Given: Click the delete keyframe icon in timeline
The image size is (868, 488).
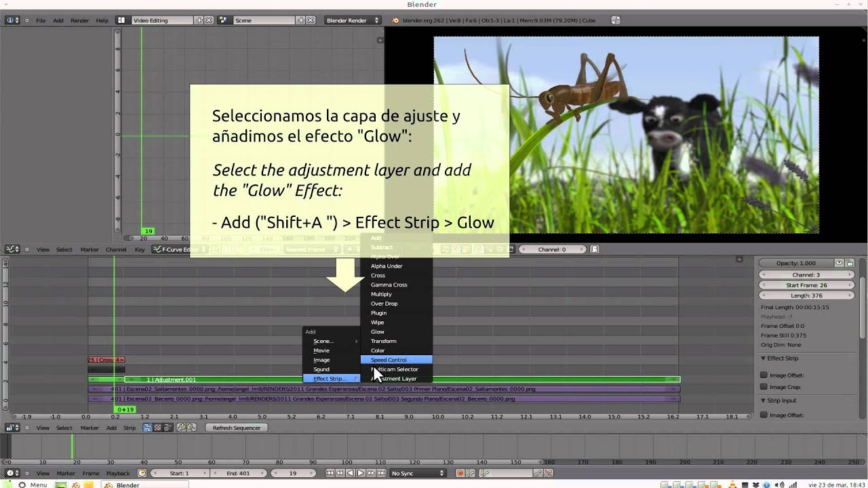Looking at the screenshot, I should point(548,473).
